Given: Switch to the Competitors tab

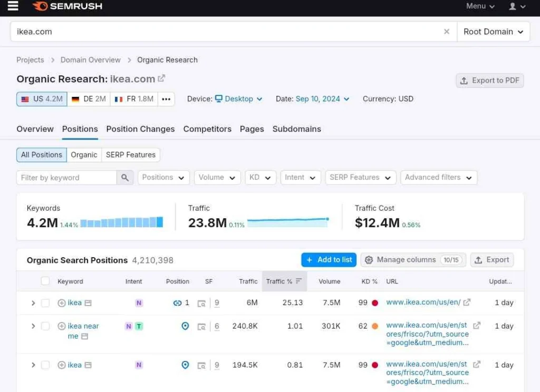Looking at the screenshot, I should tap(207, 129).
